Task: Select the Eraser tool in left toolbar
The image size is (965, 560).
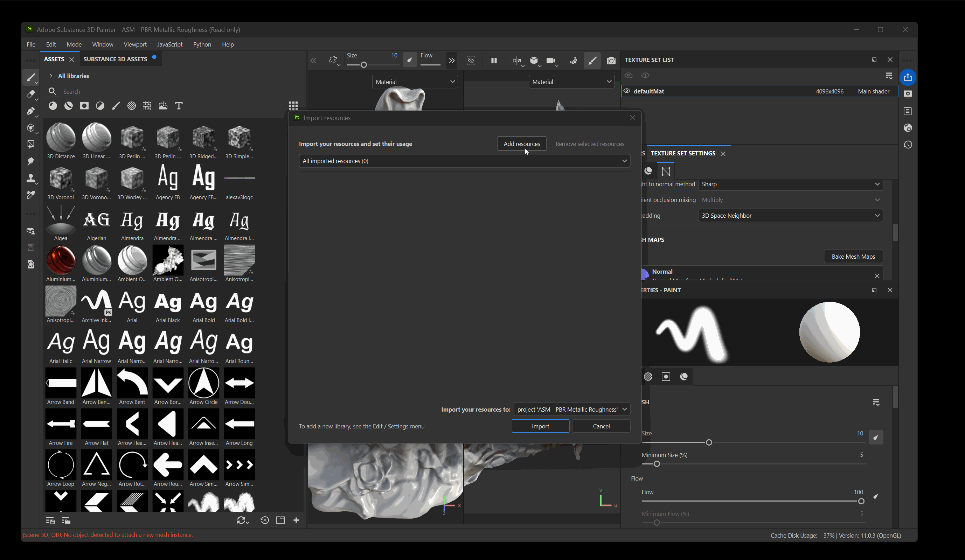Action: 30,94
